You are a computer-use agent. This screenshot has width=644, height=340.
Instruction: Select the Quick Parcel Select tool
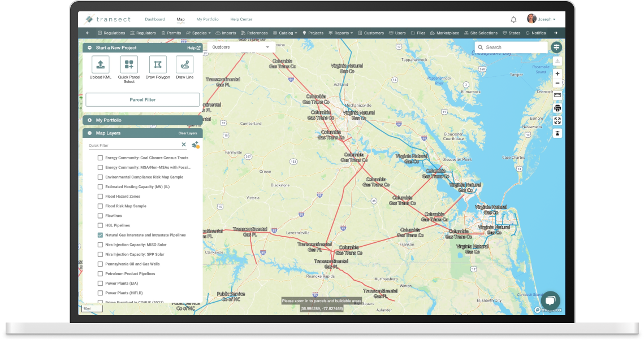point(129,64)
